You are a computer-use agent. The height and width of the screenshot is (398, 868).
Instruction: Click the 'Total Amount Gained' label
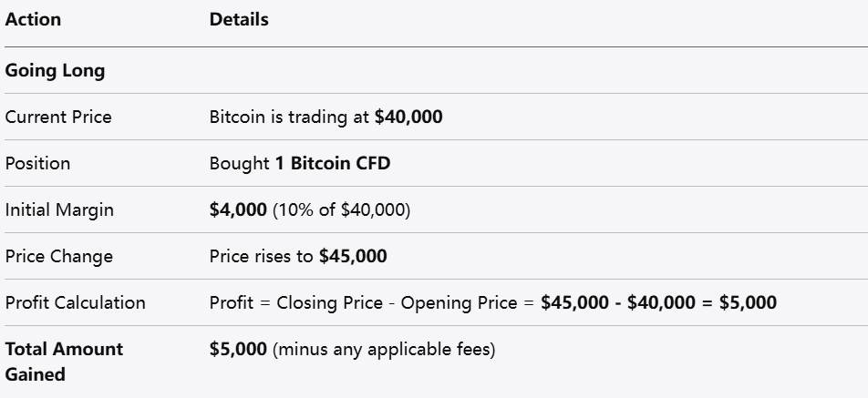(x=64, y=361)
